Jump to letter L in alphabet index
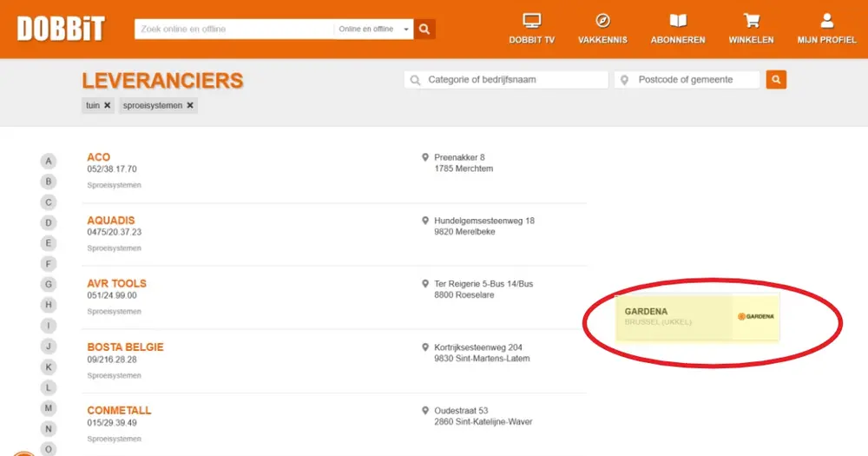This screenshot has height=456, width=868. [49, 387]
